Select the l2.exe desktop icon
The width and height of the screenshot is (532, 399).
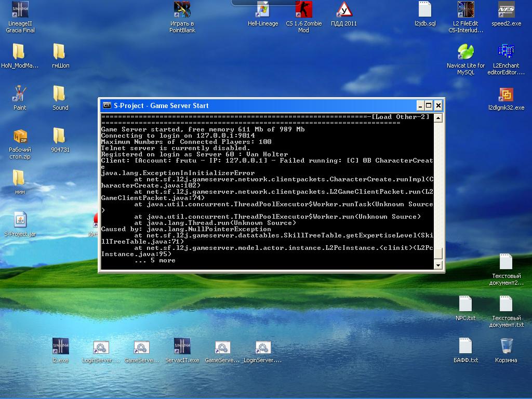coord(60,347)
